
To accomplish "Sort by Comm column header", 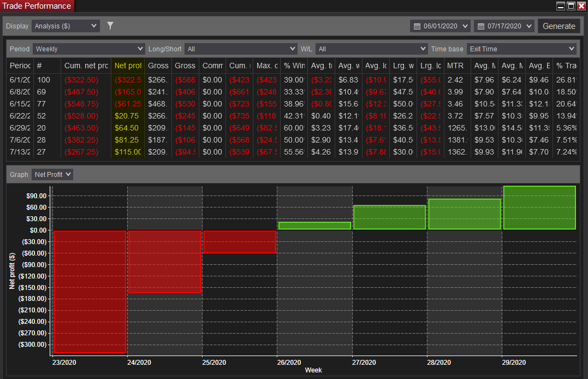I will 212,66.
